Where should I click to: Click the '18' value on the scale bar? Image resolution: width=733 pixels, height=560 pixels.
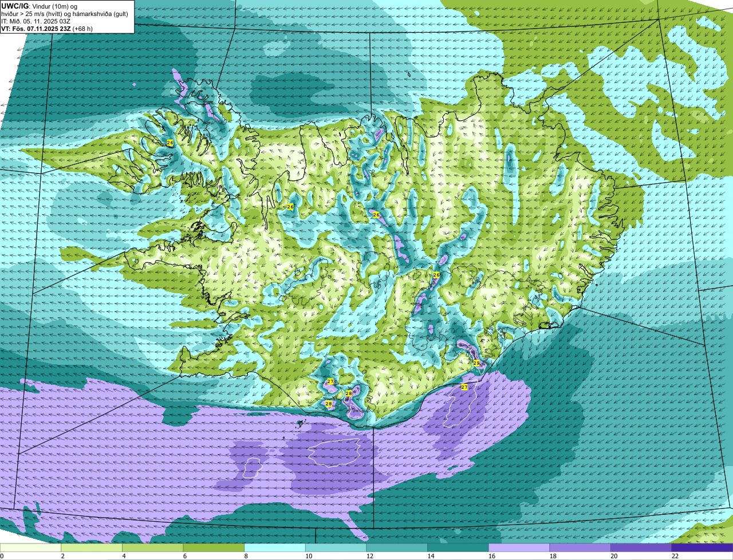click(x=553, y=555)
